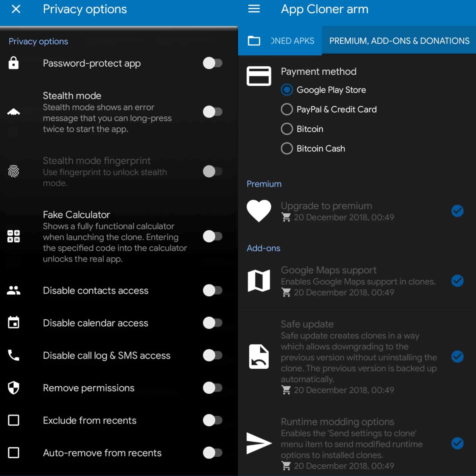Enable the Stealth mode switch
The image size is (476, 476).
tap(212, 112)
